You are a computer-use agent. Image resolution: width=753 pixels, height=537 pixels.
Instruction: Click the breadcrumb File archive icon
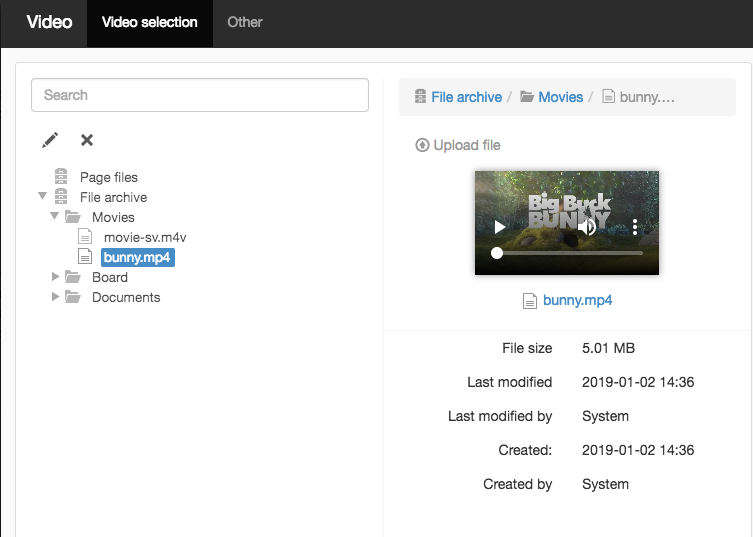click(420, 97)
